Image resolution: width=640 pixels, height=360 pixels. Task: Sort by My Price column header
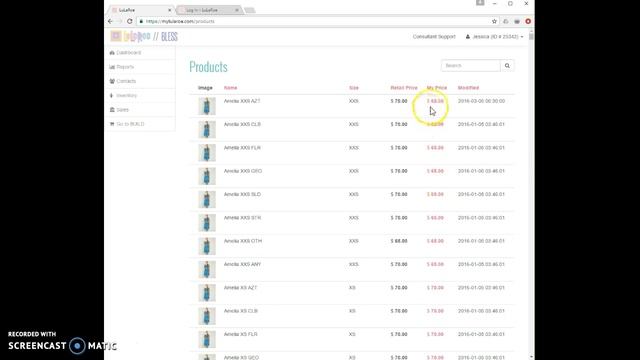[437, 88]
